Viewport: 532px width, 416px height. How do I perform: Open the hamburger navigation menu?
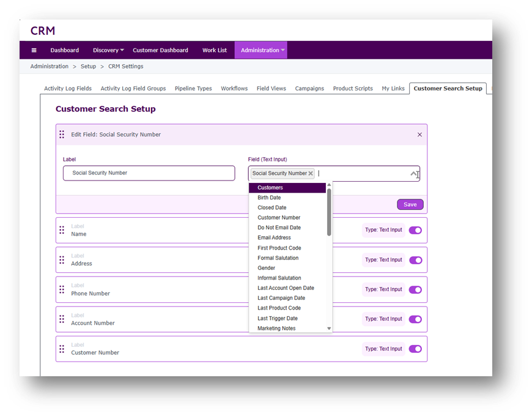(34, 50)
